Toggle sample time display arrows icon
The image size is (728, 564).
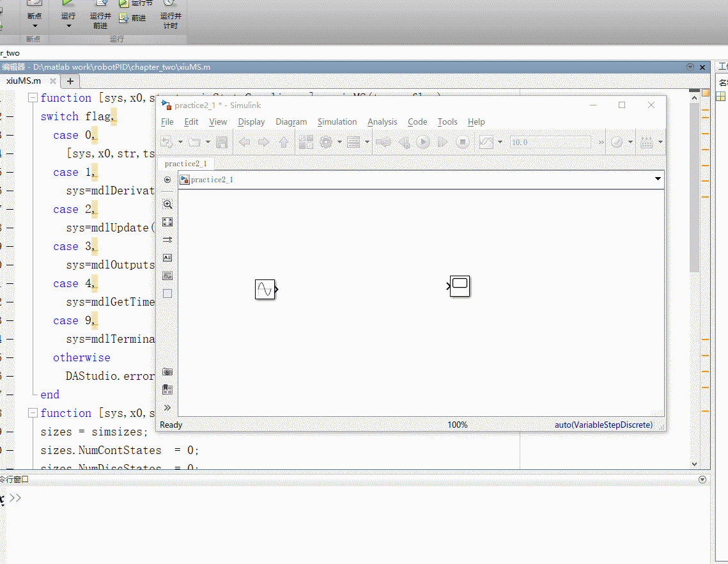(x=167, y=240)
